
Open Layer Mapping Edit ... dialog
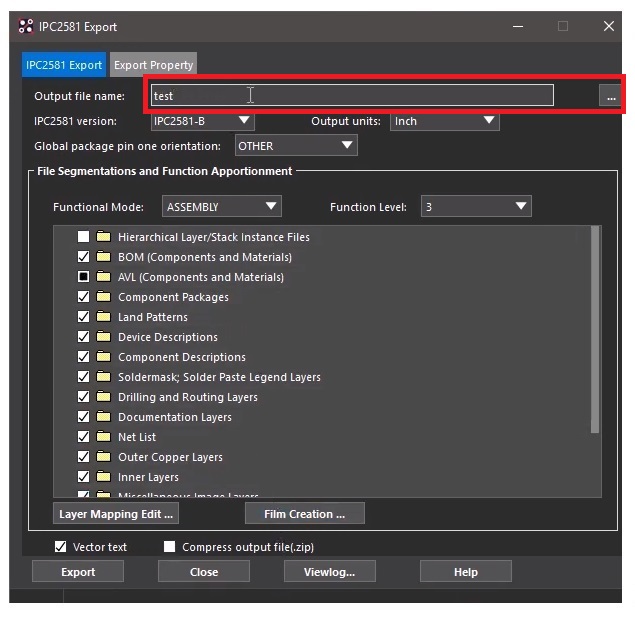tap(116, 513)
